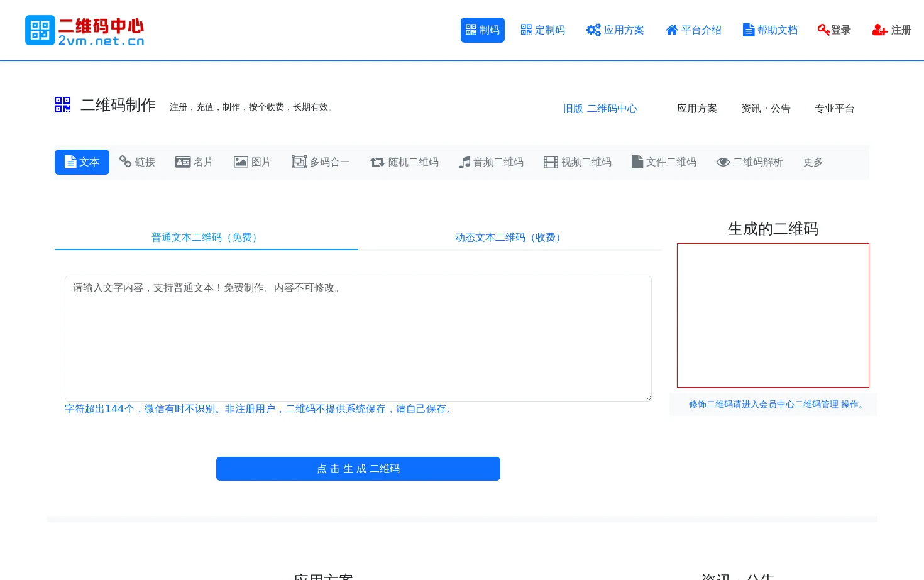Click the shuffle arrows icon for 随机二维码
The image size is (924, 580).
pyautogui.click(x=377, y=162)
